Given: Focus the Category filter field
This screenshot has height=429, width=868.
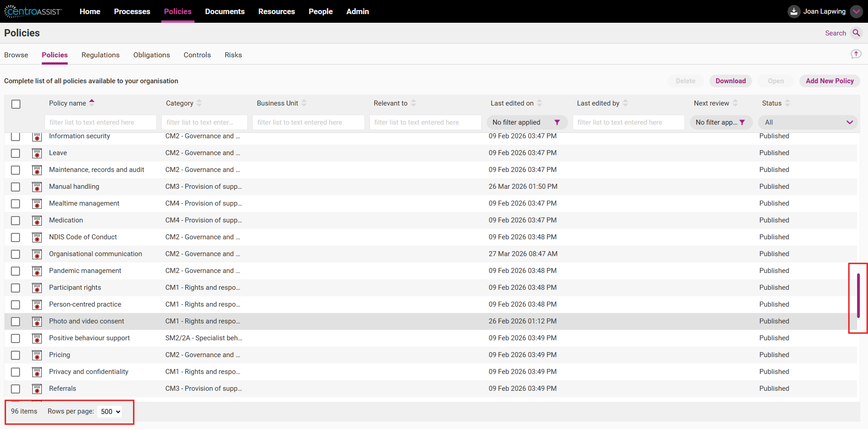Looking at the screenshot, I should pos(205,122).
